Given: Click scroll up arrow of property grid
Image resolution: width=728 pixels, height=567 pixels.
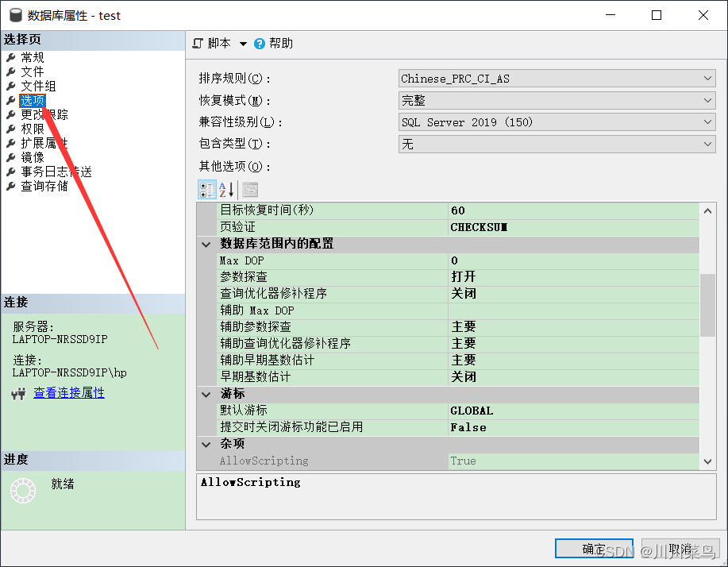Looking at the screenshot, I should (707, 210).
